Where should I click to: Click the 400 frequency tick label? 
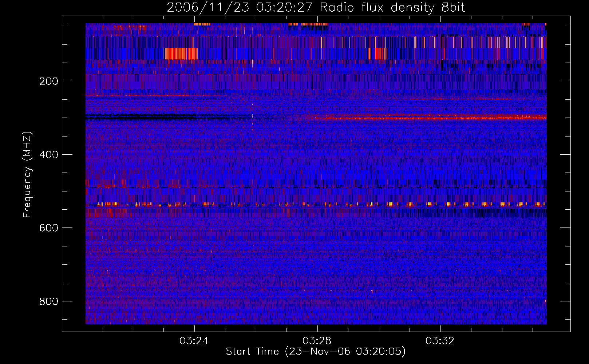point(49,155)
